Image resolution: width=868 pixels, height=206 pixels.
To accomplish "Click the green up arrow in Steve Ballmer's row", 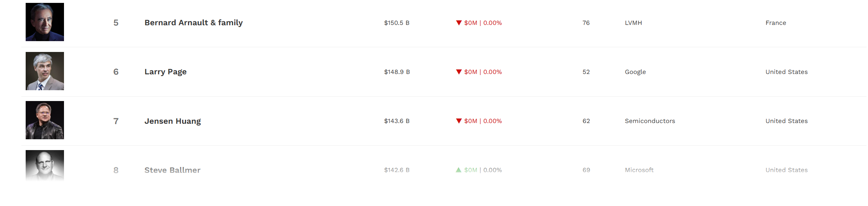I will (458, 170).
